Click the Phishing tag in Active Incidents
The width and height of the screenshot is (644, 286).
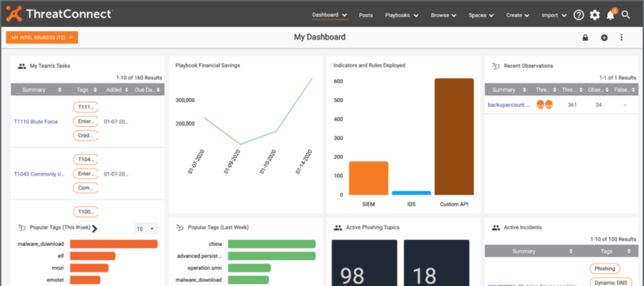click(x=604, y=268)
